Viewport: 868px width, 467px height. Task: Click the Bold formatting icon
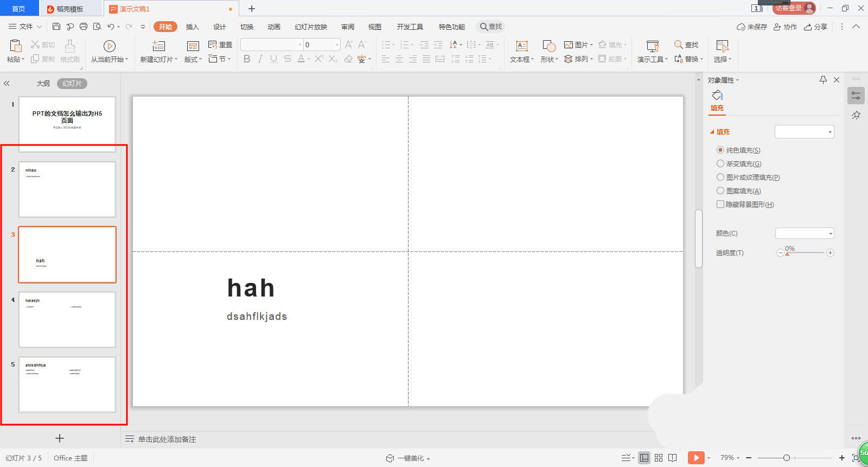(x=247, y=59)
